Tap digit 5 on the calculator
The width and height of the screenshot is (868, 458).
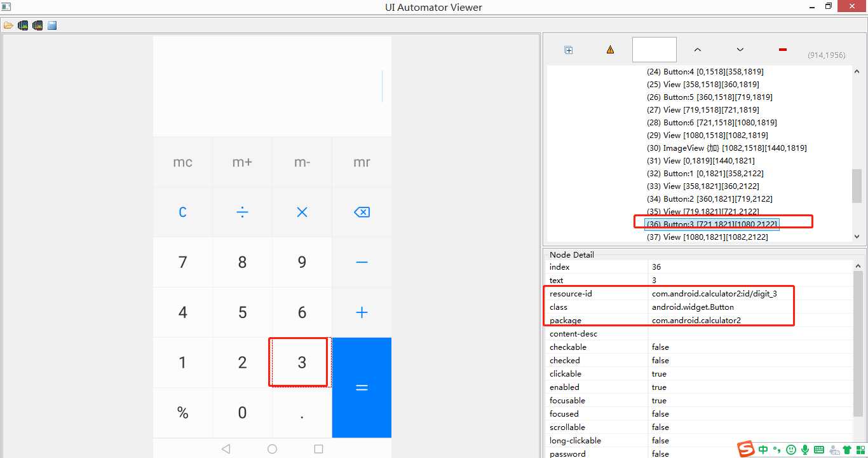242,312
